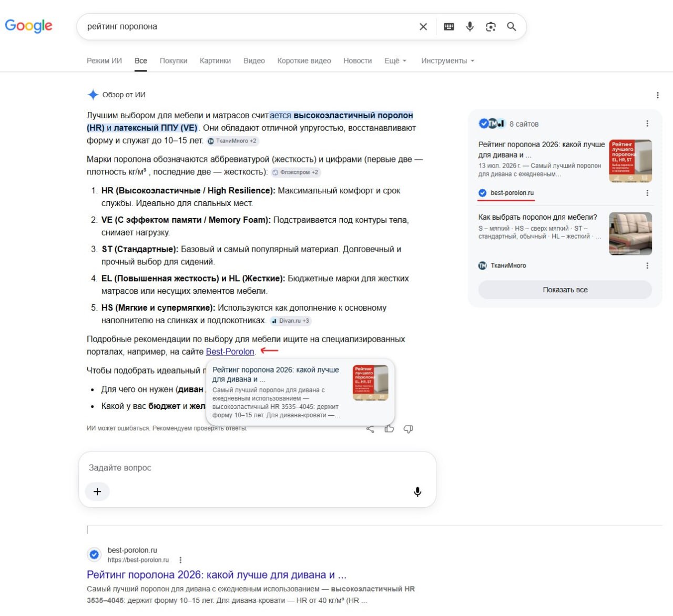
Task: Click the '8 сайтов' source icons
Action: pos(492,124)
